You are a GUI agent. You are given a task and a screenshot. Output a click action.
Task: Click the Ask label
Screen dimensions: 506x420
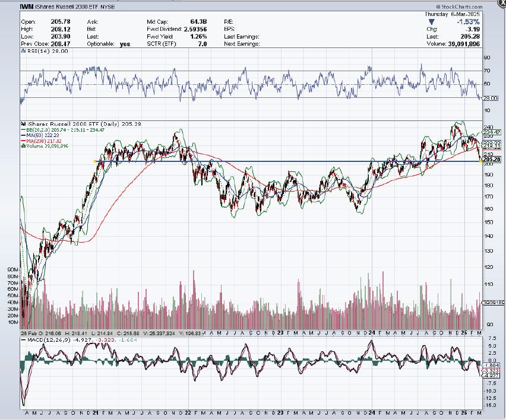click(92, 22)
